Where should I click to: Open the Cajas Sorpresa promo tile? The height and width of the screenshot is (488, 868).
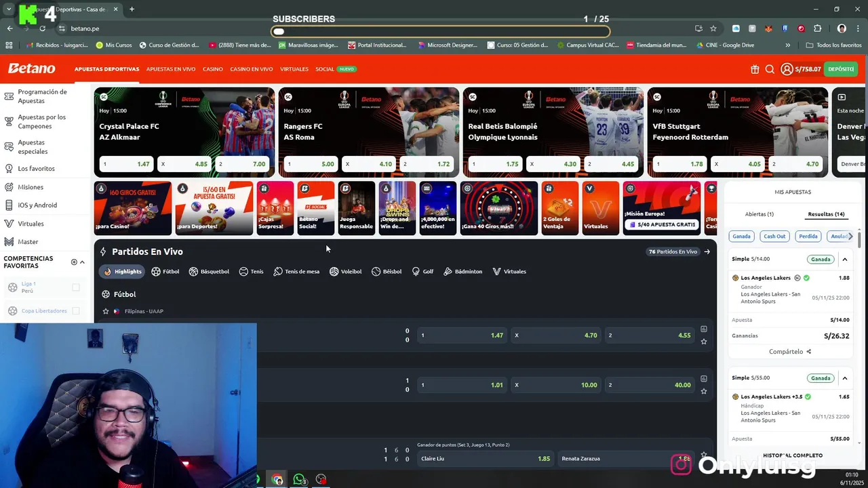click(275, 208)
